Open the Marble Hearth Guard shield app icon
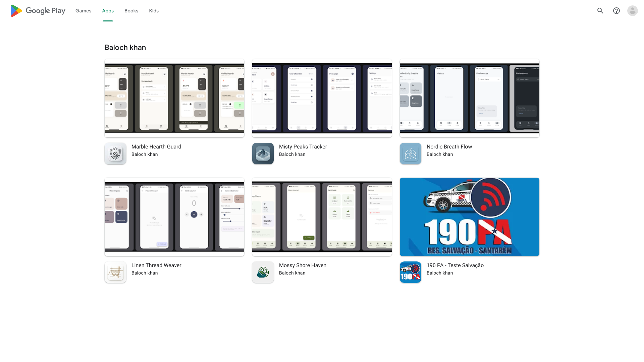 click(x=115, y=154)
